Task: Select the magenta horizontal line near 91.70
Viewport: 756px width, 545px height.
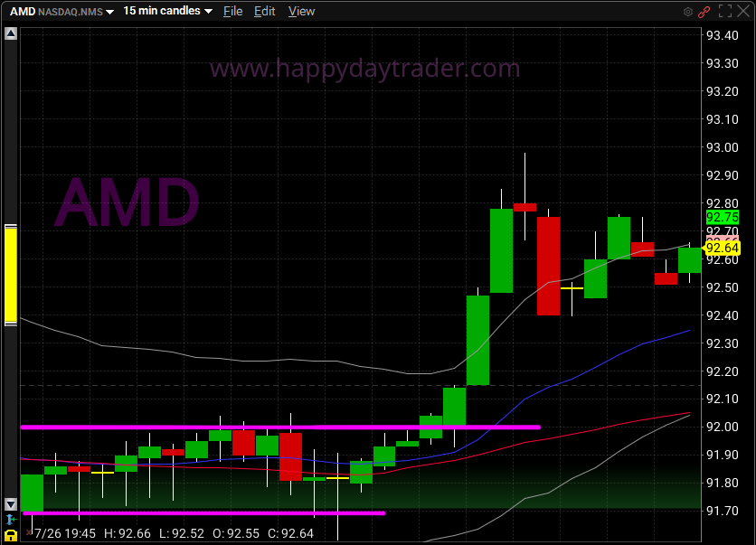Action: click(x=204, y=513)
